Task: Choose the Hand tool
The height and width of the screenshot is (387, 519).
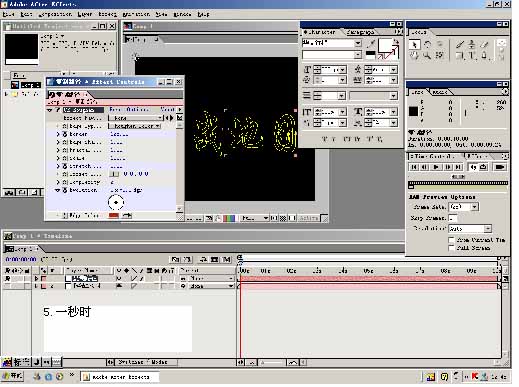Action: [x=414, y=55]
